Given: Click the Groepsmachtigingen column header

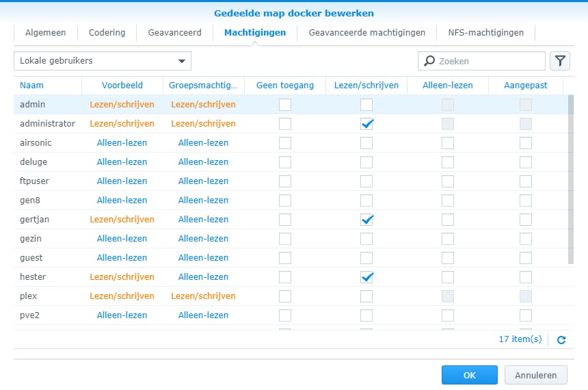Looking at the screenshot, I should (204, 86).
